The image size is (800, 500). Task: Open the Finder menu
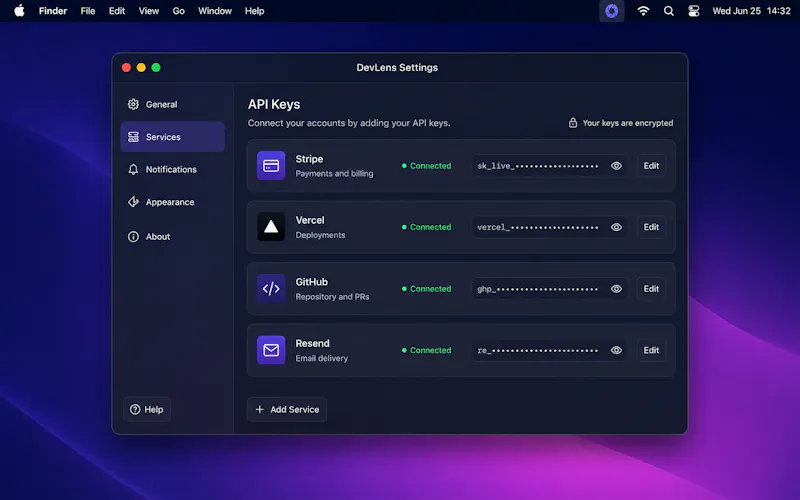pyautogui.click(x=53, y=11)
